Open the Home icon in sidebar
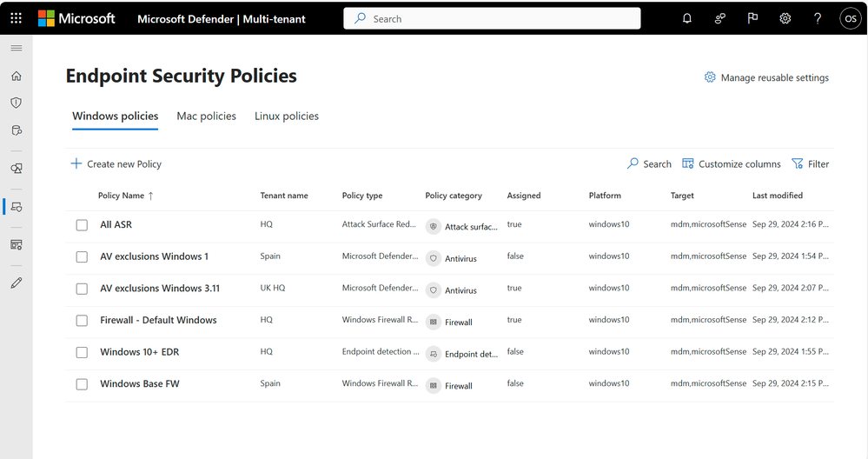The height and width of the screenshot is (459, 868). coord(16,76)
